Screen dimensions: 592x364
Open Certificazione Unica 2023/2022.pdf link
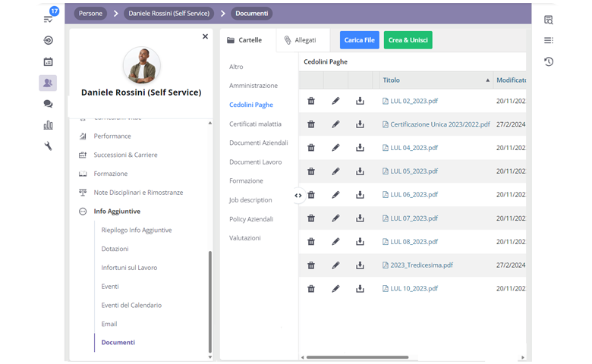(x=439, y=124)
